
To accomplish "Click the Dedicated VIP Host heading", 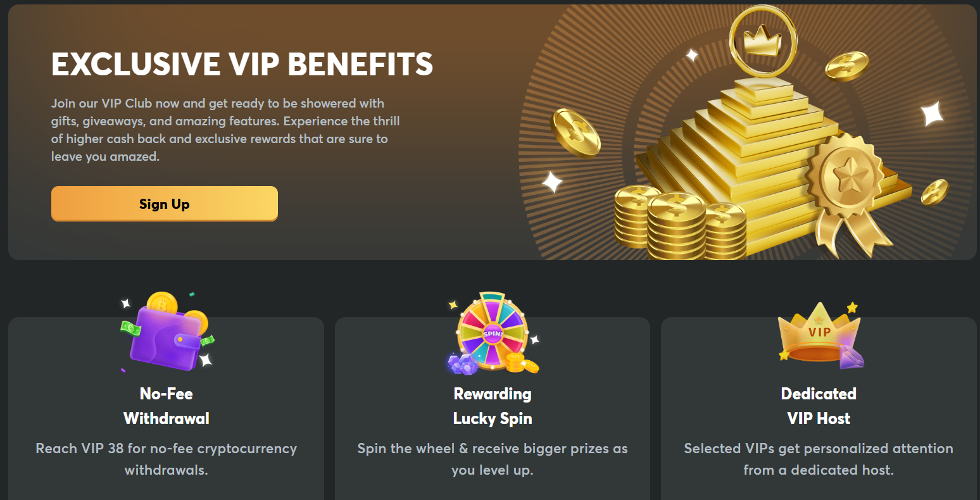I will [x=819, y=406].
